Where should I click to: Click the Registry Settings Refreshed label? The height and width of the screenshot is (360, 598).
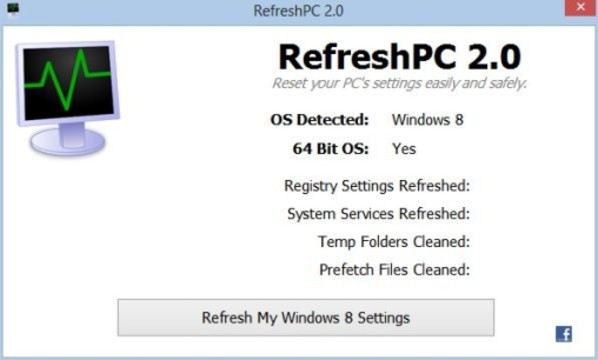tap(377, 186)
